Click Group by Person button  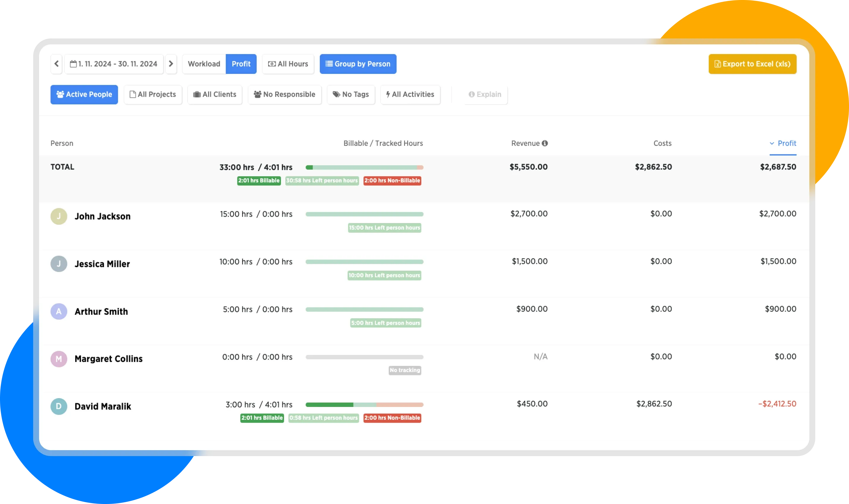click(358, 64)
